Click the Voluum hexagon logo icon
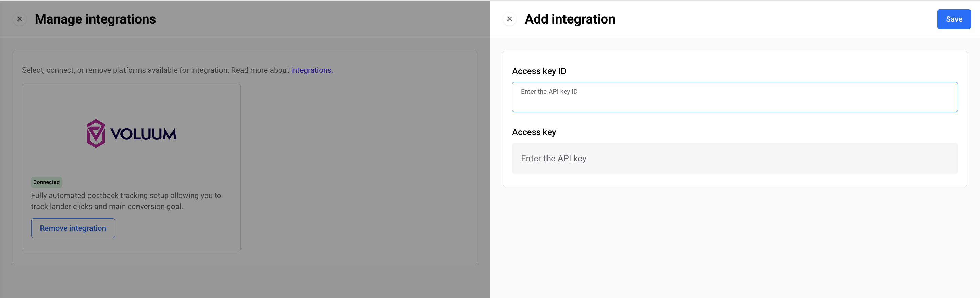Image resolution: width=980 pixels, height=298 pixels. coord(96,133)
